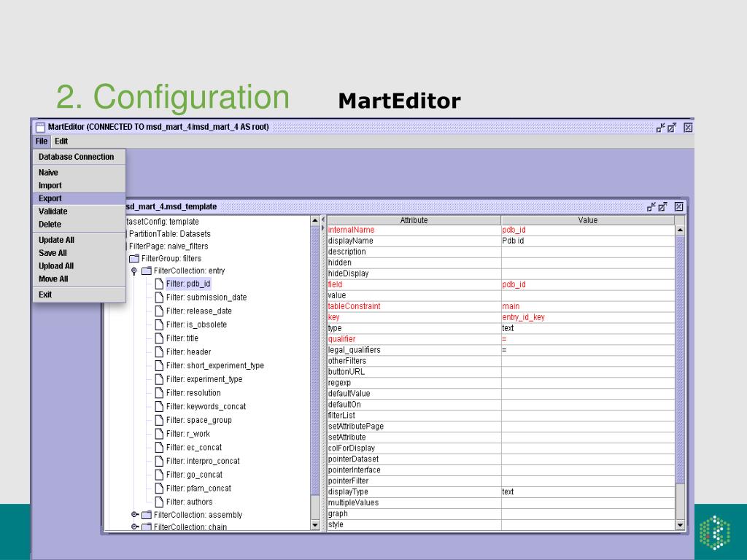Click Import menu entry

pyautogui.click(x=79, y=185)
